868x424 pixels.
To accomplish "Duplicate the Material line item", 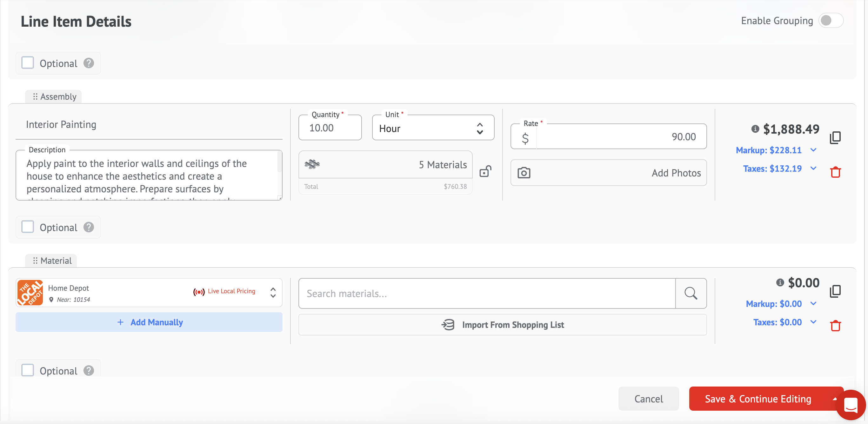I will pos(835,291).
